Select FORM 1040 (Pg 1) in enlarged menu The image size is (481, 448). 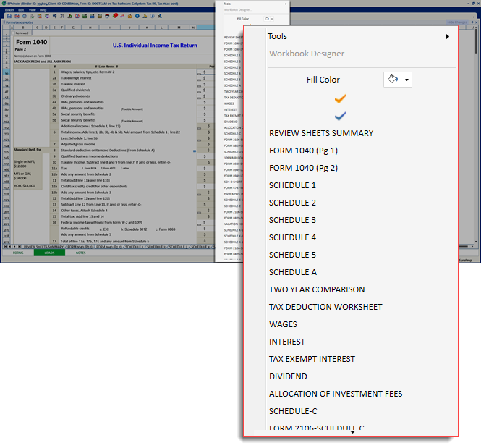coord(303,151)
